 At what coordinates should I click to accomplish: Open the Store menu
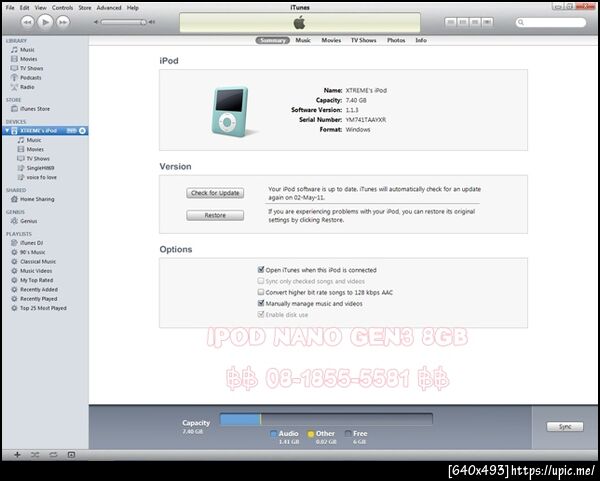click(x=85, y=8)
